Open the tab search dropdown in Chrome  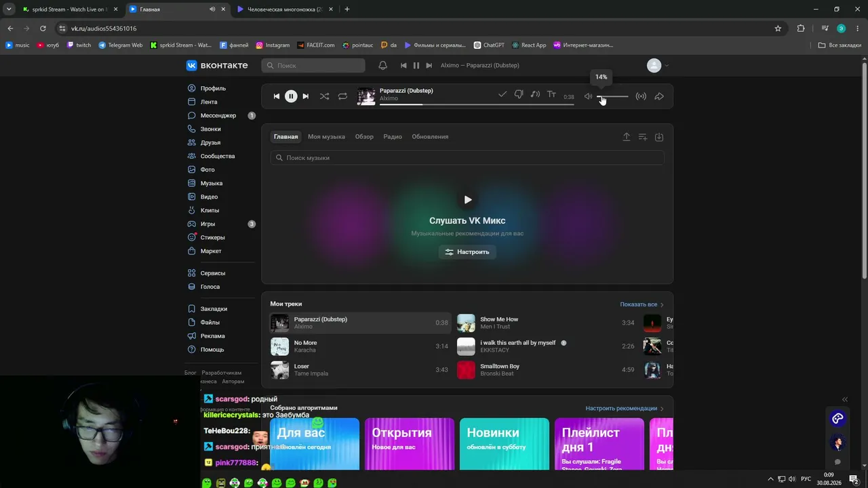point(9,9)
